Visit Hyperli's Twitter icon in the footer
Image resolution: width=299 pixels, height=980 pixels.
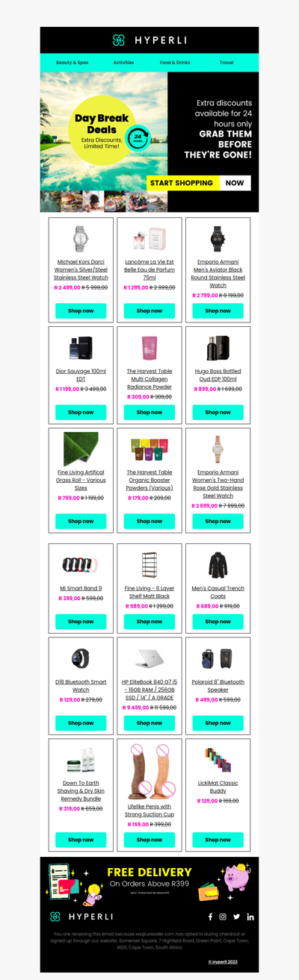coord(236,917)
